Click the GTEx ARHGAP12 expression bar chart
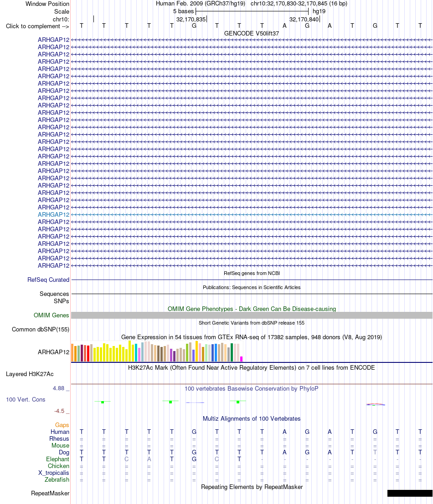Screen dimensions: 433x504 [157, 351]
